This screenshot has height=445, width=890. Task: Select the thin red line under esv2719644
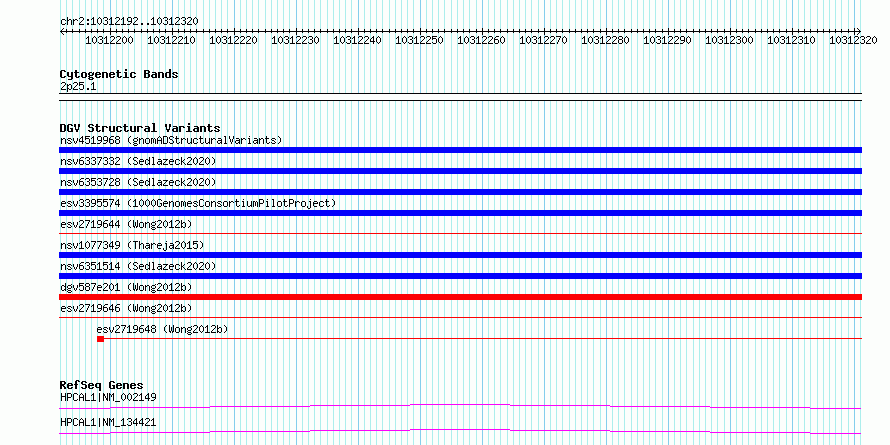[x=460, y=233]
